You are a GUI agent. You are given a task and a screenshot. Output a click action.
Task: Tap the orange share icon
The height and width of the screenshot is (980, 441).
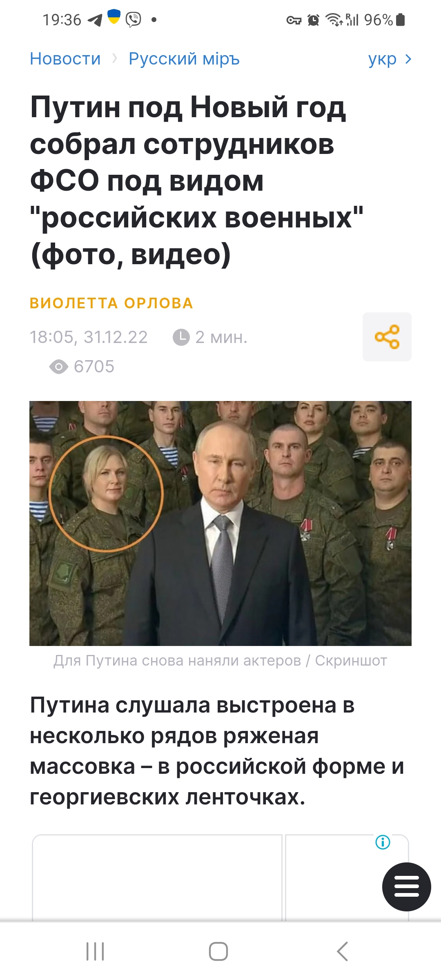pos(387,337)
